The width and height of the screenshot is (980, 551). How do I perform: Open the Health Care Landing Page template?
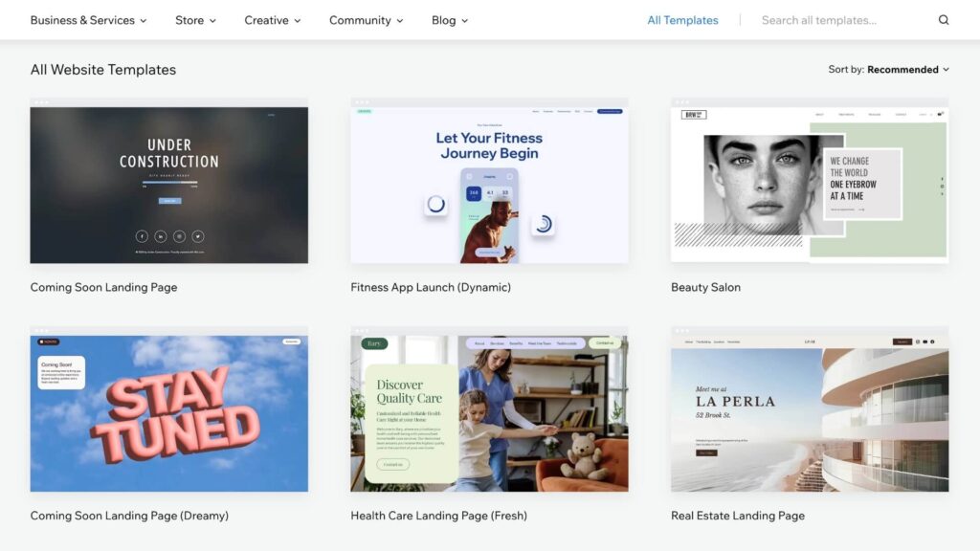[489, 411]
